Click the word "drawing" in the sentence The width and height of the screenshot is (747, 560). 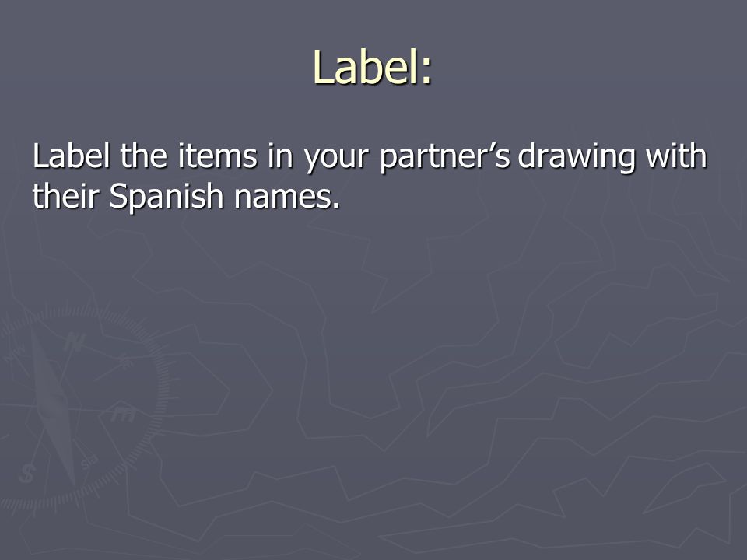point(577,157)
